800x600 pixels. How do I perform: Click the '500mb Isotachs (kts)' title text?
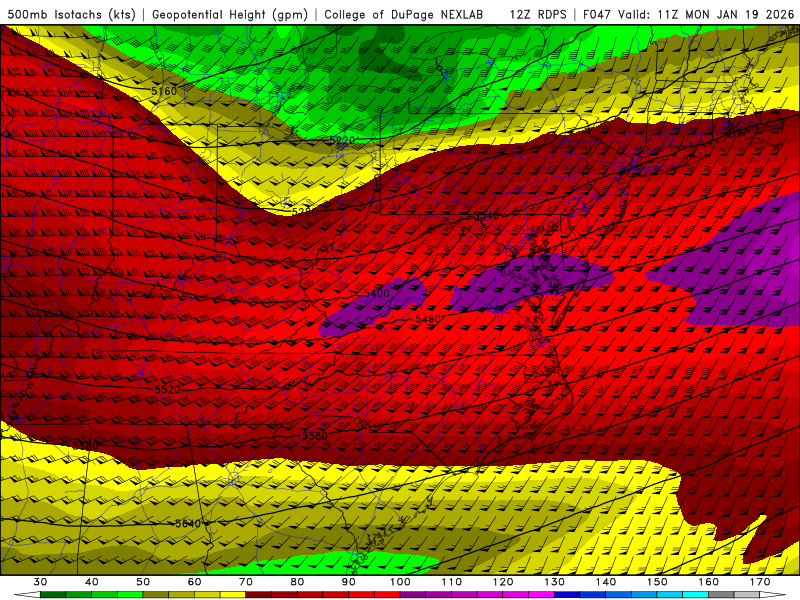click(x=71, y=14)
